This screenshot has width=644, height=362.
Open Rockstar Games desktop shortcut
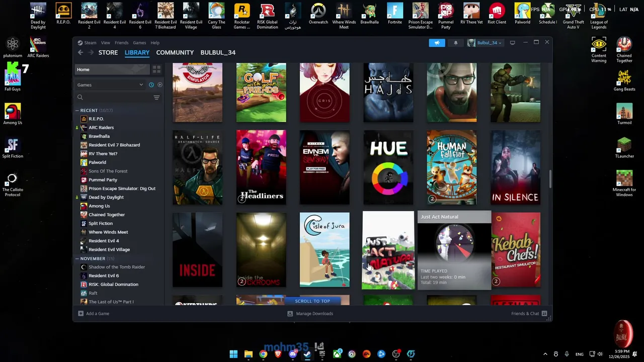tap(242, 17)
